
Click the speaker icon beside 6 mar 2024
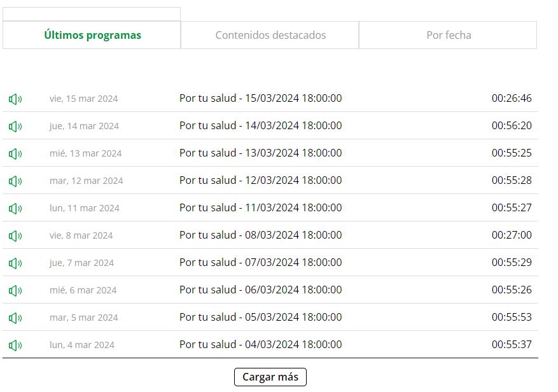[15, 290]
